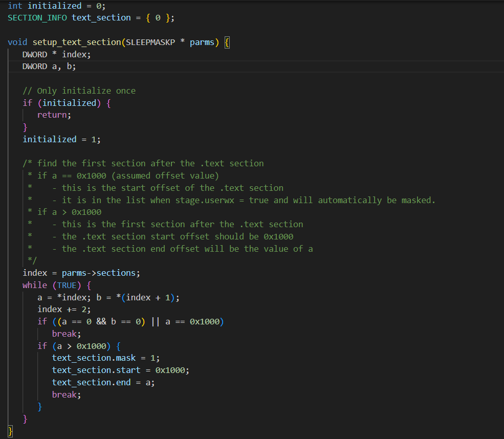Click the last break statement
504x439 pixels.
click(66, 394)
